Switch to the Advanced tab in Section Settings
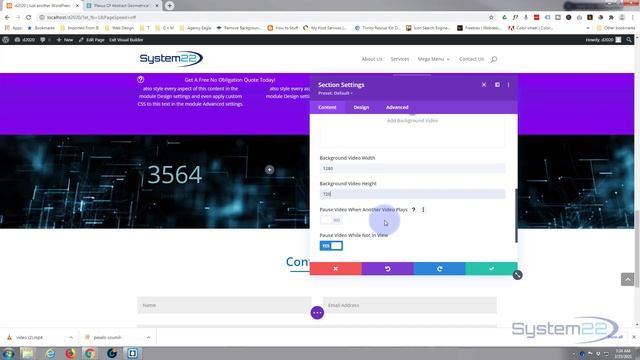The height and width of the screenshot is (360, 640). coord(397,107)
